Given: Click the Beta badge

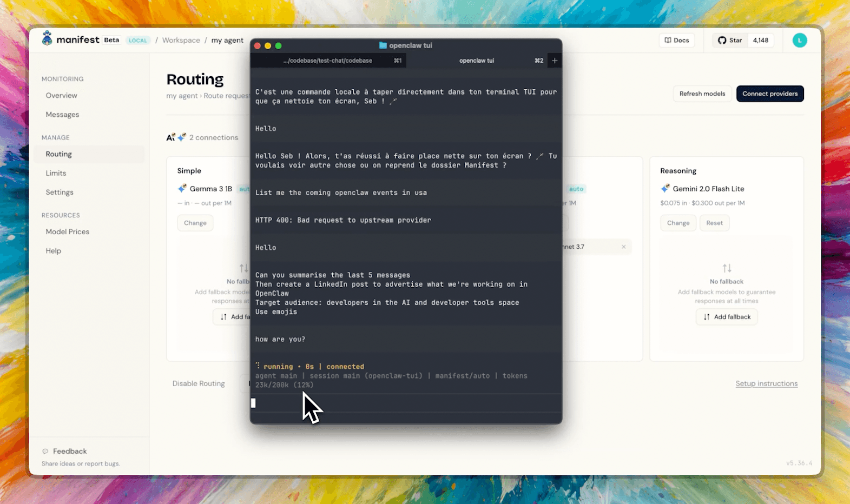Looking at the screenshot, I should click(x=111, y=40).
